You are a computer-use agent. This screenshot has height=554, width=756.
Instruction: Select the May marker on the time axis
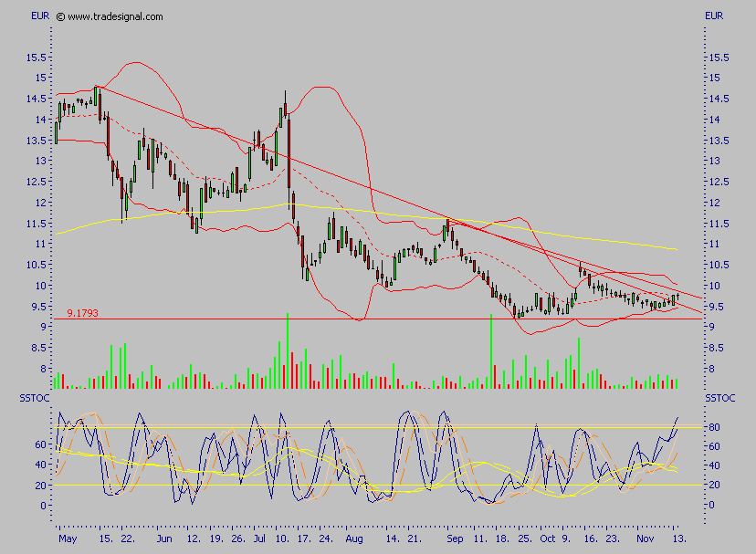pos(68,539)
